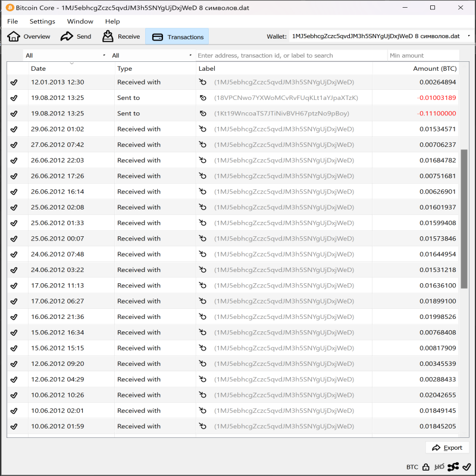Click the HD status indicator icon
Screen dimensions: 476x476
click(439, 467)
